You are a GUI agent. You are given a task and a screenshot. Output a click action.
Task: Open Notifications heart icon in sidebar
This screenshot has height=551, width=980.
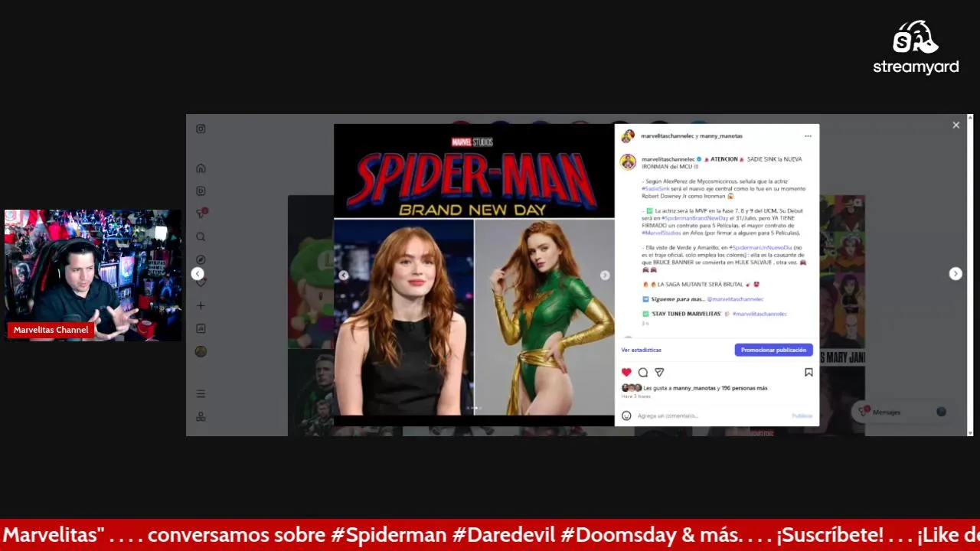[201, 282]
